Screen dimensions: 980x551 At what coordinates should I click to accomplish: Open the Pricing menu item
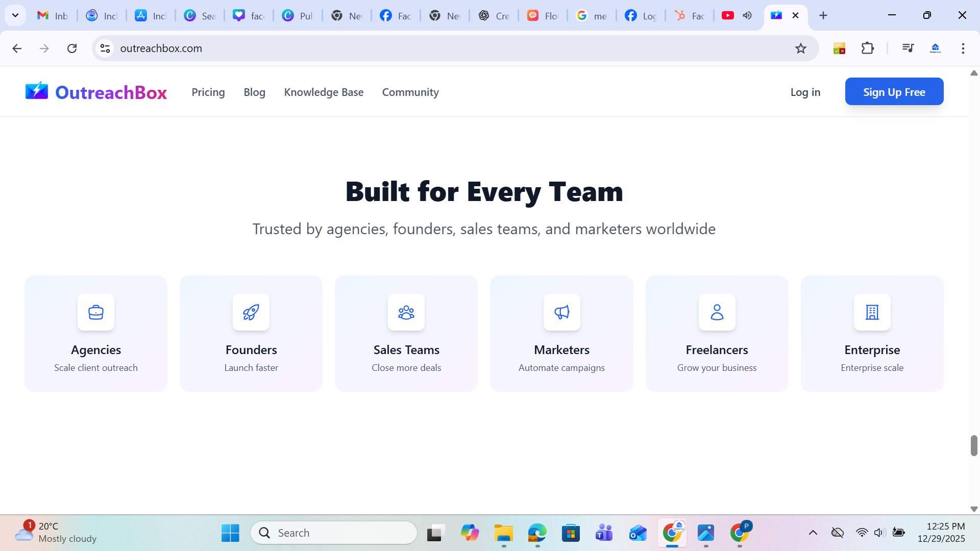pos(208,92)
